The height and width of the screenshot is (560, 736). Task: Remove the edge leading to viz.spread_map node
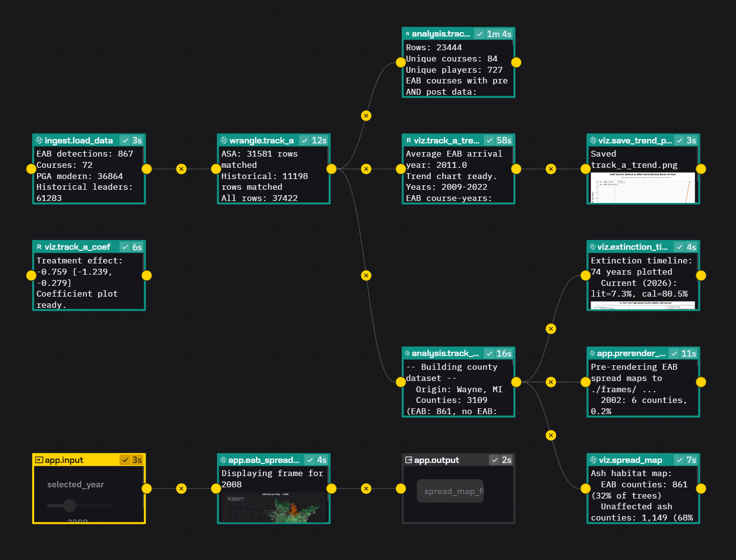(551, 435)
